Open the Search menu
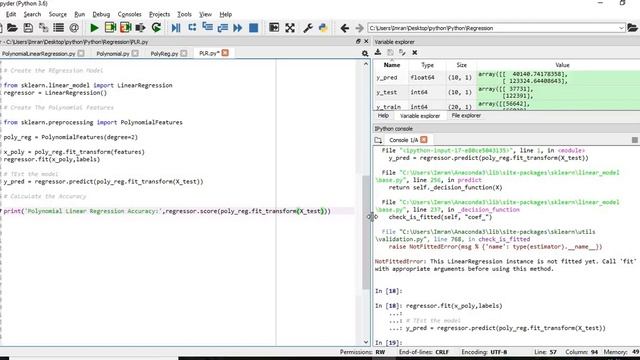 point(32,14)
